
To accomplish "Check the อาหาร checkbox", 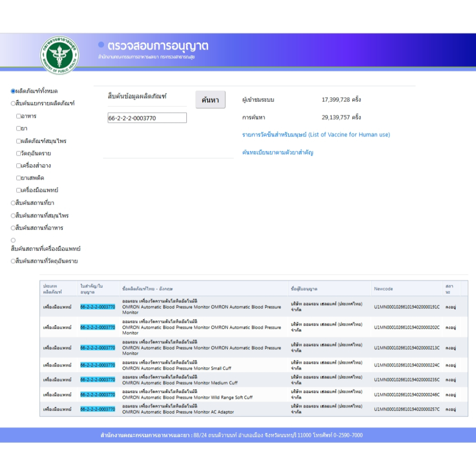I will (x=19, y=116).
